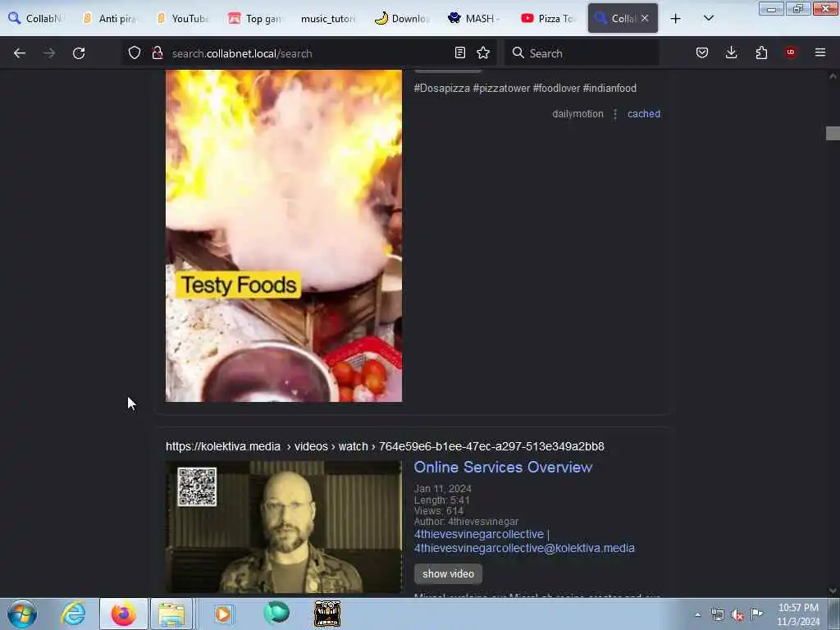Open the green globe taskbar app
840x630 pixels.
click(276, 614)
